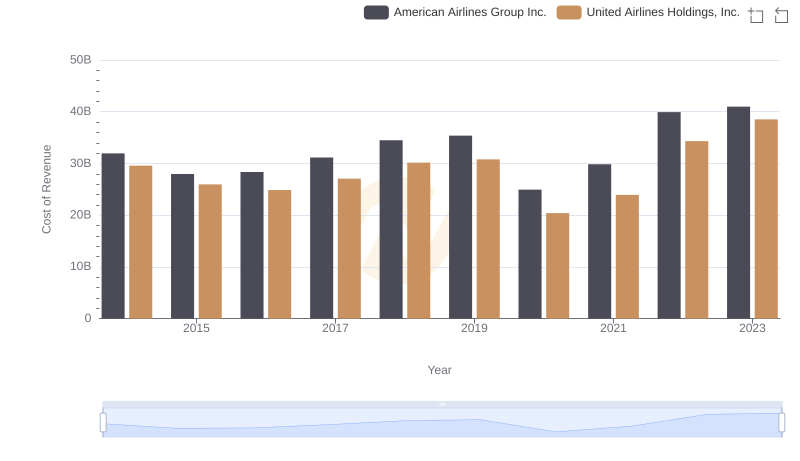
Task: Click the American Airlines bar for 2016
Action: pyautogui.click(x=252, y=245)
